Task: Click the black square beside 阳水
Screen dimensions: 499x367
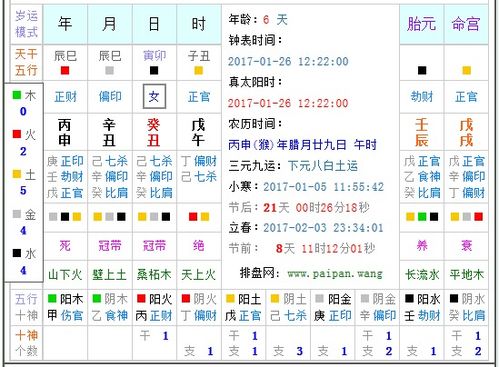Action: click(409, 298)
